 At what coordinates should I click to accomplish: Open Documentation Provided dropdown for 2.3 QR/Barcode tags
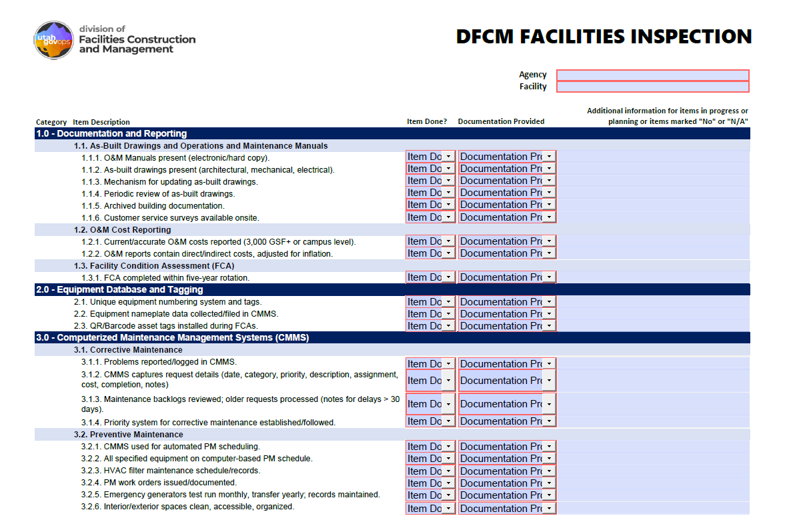tap(507, 326)
